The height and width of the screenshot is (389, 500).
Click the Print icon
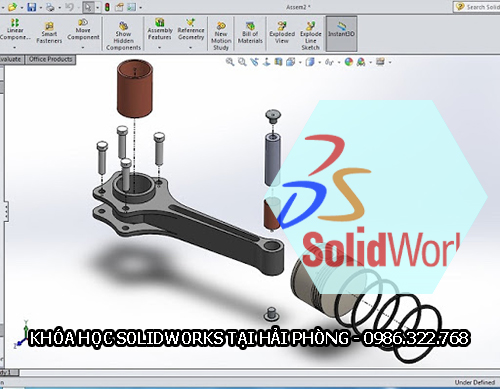pos(50,7)
